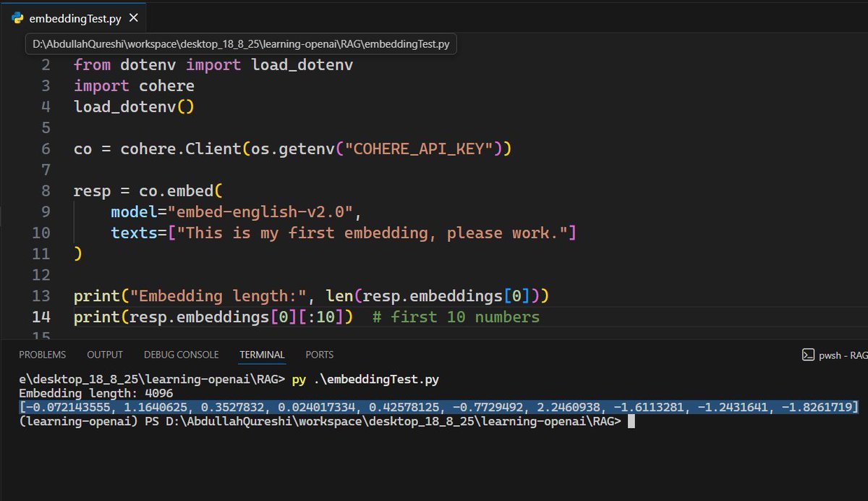Click line number 6 in the gutter
The width and height of the screenshot is (868, 501).
pos(46,149)
